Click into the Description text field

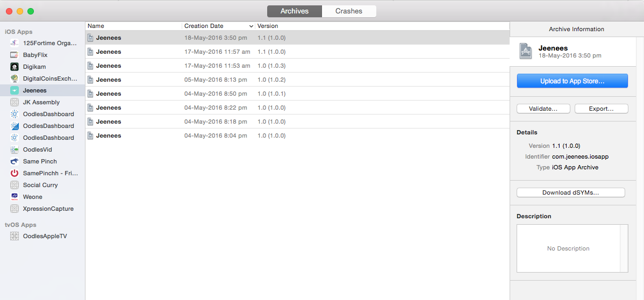pyautogui.click(x=568, y=248)
